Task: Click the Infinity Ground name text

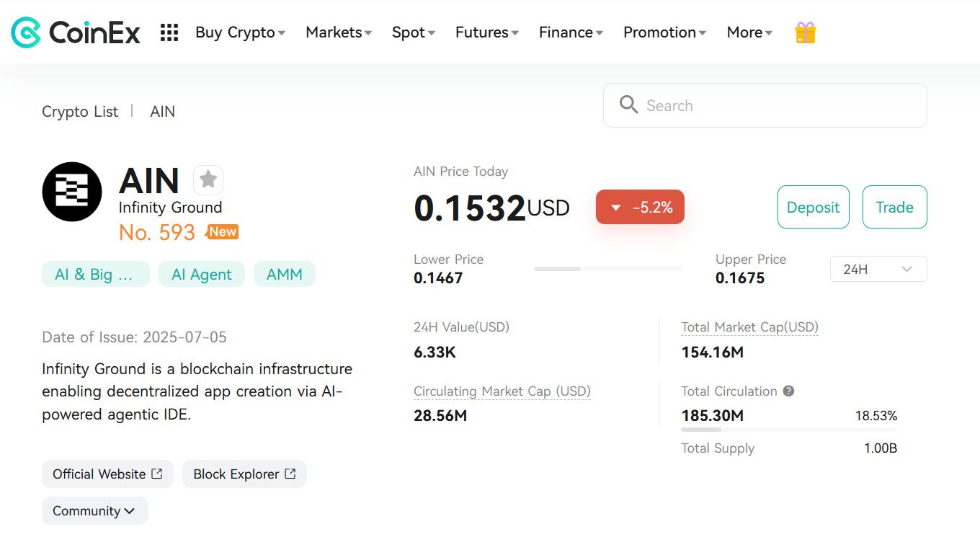Action: coord(170,207)
